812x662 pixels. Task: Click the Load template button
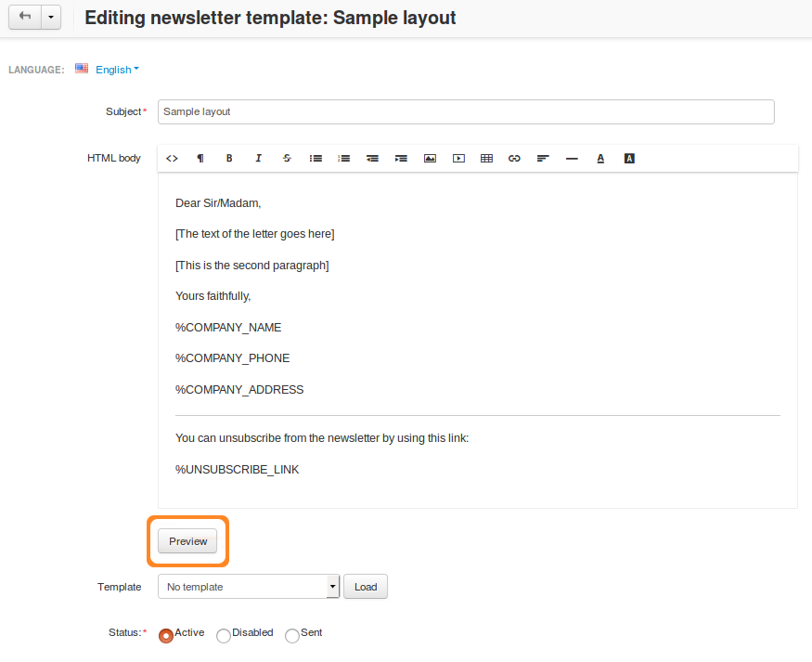click(366, 587)
